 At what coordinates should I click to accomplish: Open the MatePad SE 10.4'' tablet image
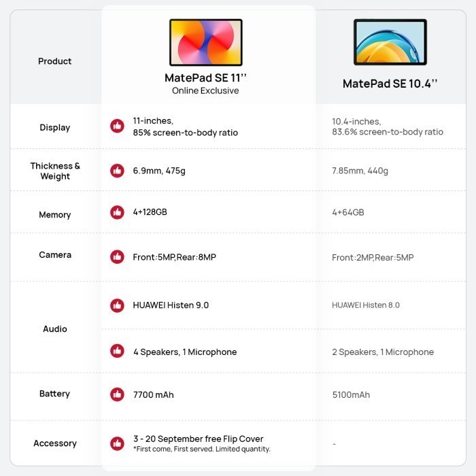click(390, 42)
